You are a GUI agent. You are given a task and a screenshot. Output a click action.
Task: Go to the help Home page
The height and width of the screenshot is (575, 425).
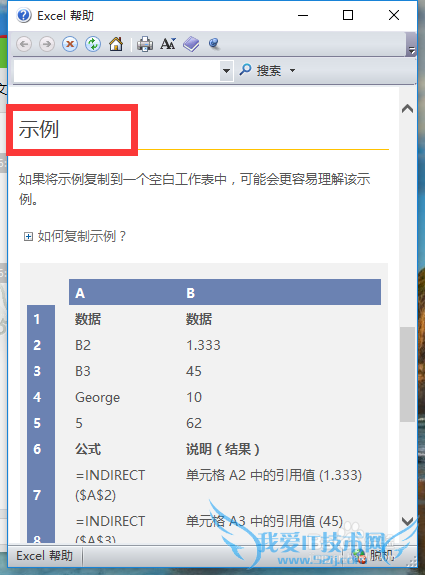116,44
